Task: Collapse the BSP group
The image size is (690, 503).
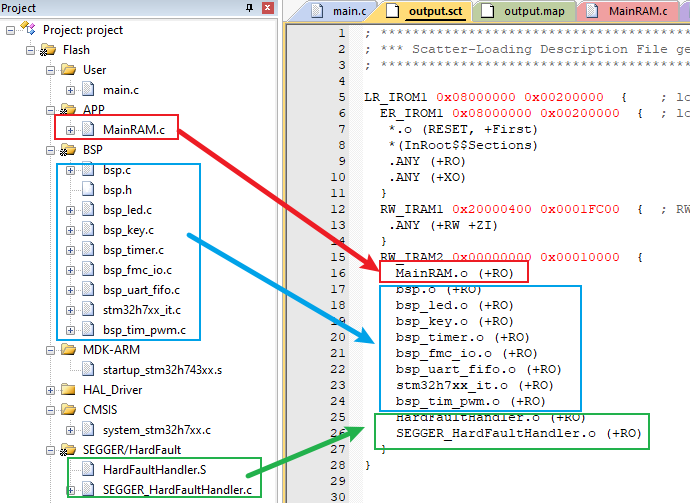Action: click(x=51, y=150)
